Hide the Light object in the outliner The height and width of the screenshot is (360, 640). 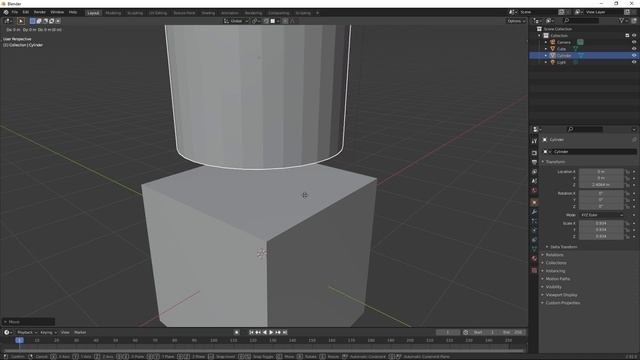click(x=634, y=62)
